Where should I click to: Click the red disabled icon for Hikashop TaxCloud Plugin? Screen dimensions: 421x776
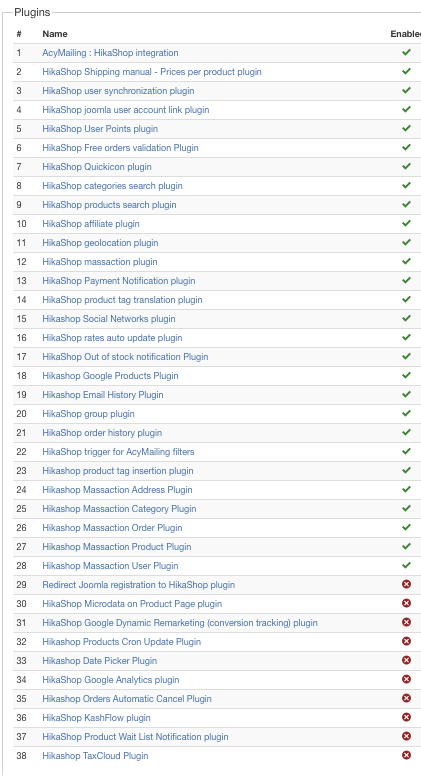[x=406, y=755]
